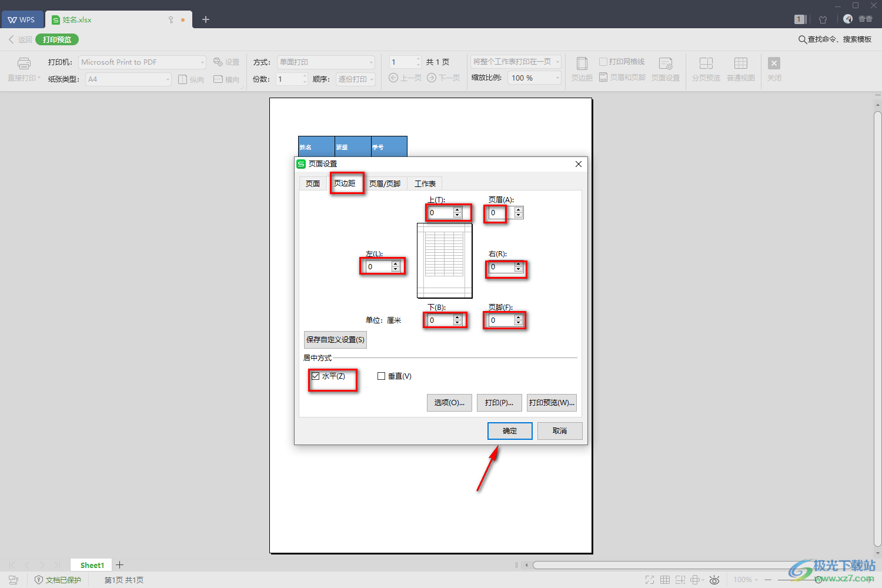Open the print mode dropdown
Viewport: 882px width, 588px height.
(x=326, y=62)
